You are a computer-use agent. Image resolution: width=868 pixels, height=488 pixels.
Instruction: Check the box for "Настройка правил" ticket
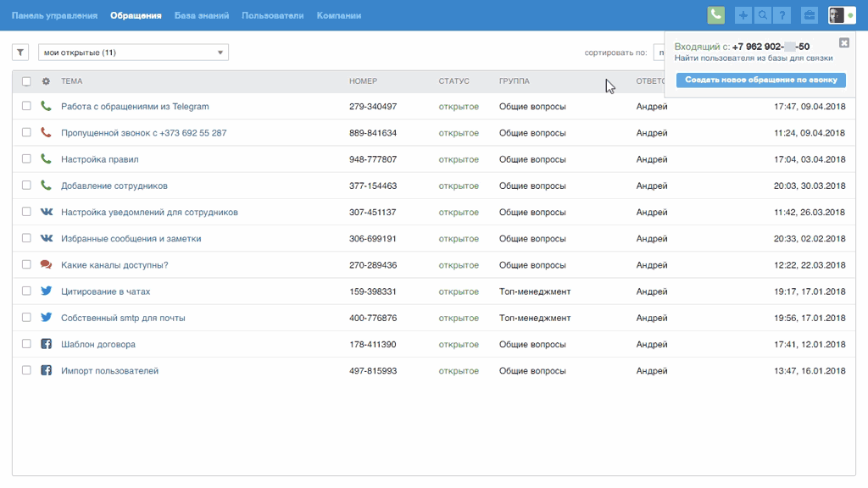point(26,159)
